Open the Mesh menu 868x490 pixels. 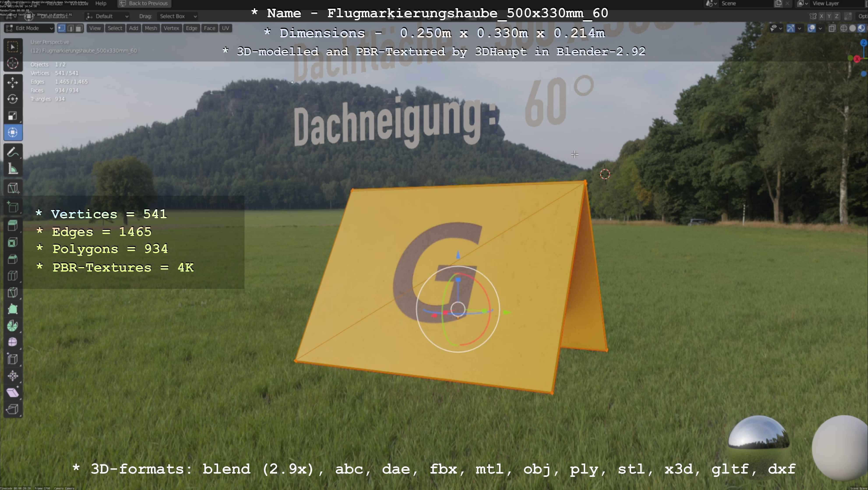pyautogui.click(x=151, y=28)
